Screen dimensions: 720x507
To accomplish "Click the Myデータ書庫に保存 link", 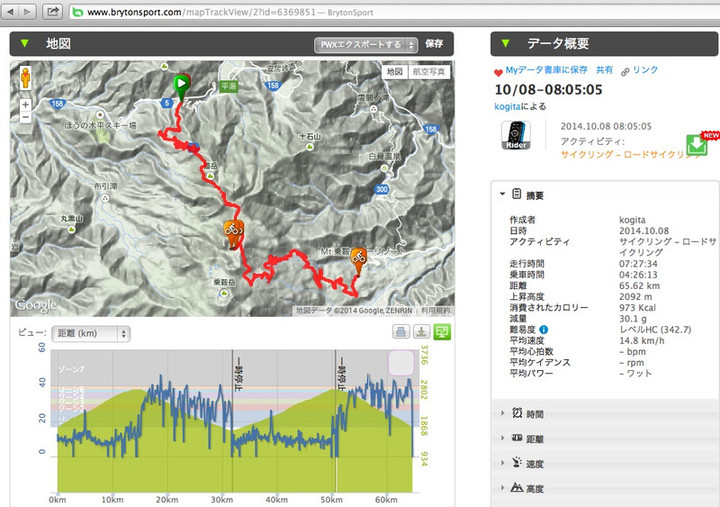I will [546, 71].
